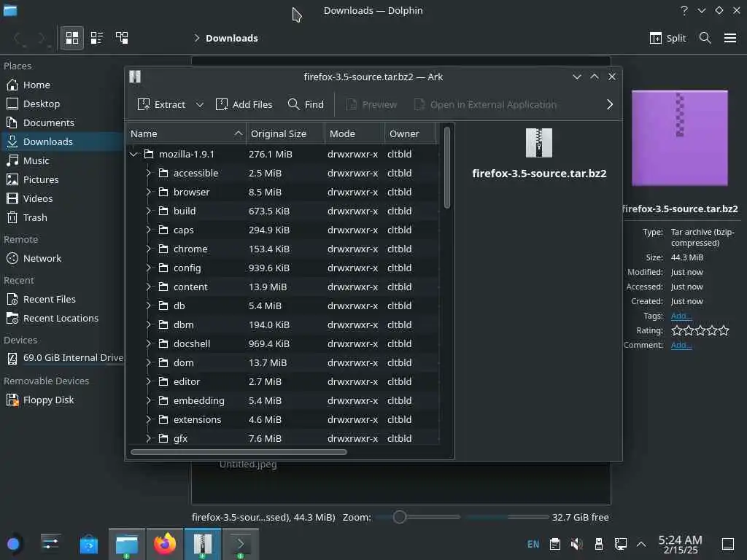747x560 pixels.
Task: Expand the caps folder
Action: [x=148, y=230]
